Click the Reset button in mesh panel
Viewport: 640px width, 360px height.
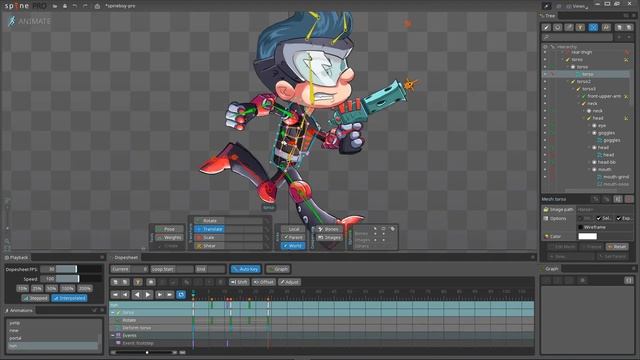click(617, 247)
